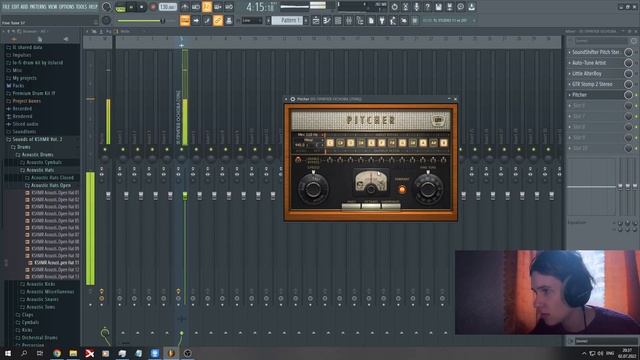The height and width of the screenshot is (360, 640).
Task: Click the circular undo history icon
Action: (394, 7)
